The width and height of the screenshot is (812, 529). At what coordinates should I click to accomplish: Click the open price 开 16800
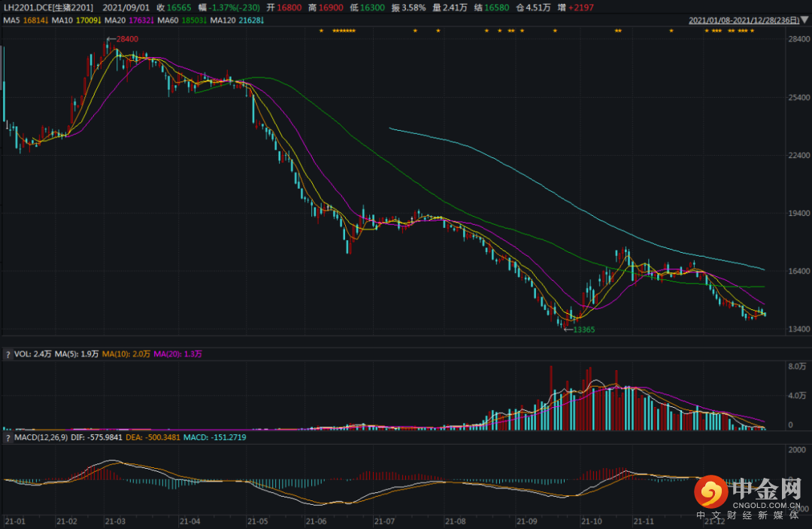point(284,8)
